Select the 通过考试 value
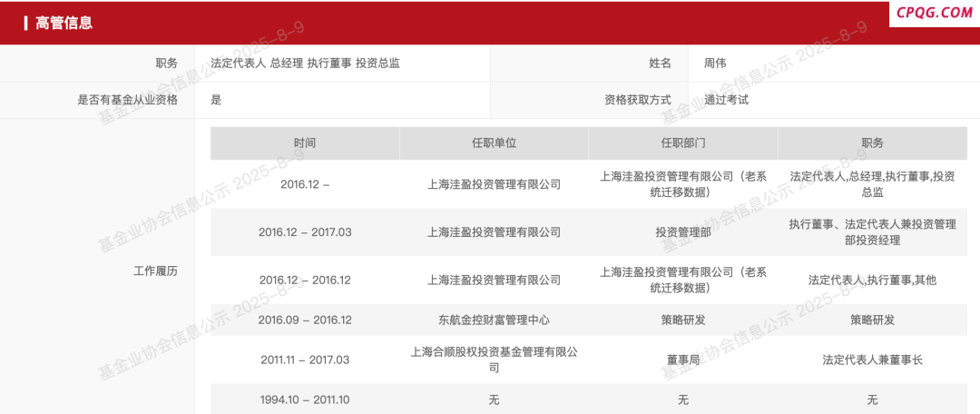The height and width of the screenshot is (414, 980). tap(726, 100)
